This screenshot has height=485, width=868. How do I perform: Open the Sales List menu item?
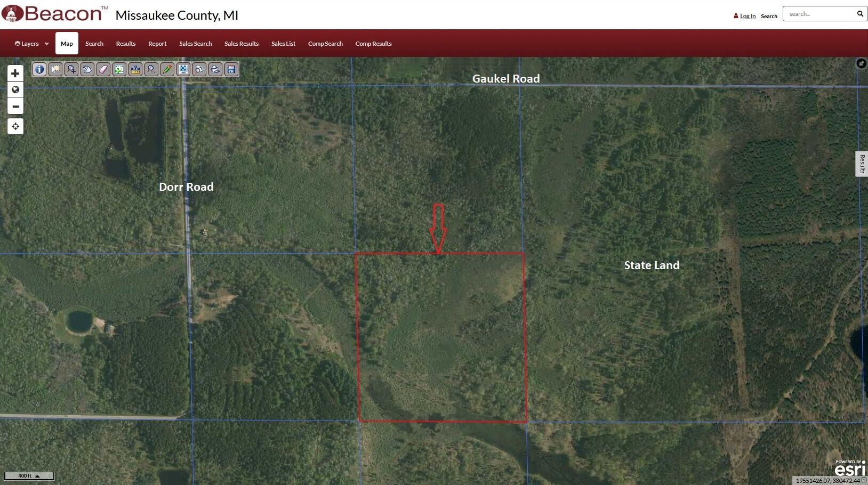(283, 43)
